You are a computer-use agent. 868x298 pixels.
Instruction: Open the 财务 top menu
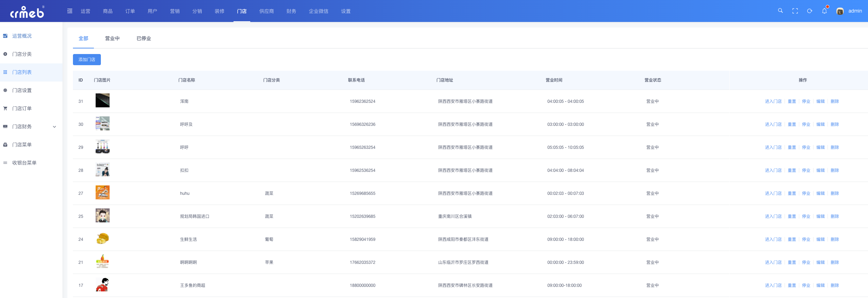tap(291, 11)
